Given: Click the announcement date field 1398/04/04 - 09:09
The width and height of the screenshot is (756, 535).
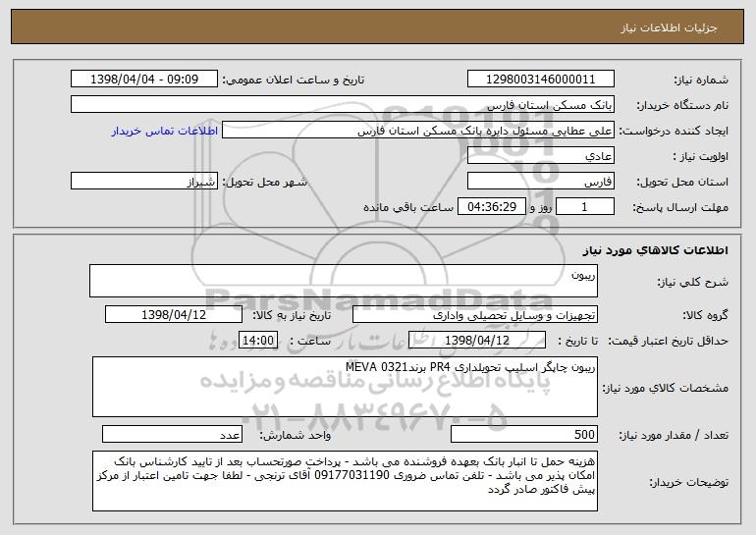Looking at the screenshot, I should point(144,80).
